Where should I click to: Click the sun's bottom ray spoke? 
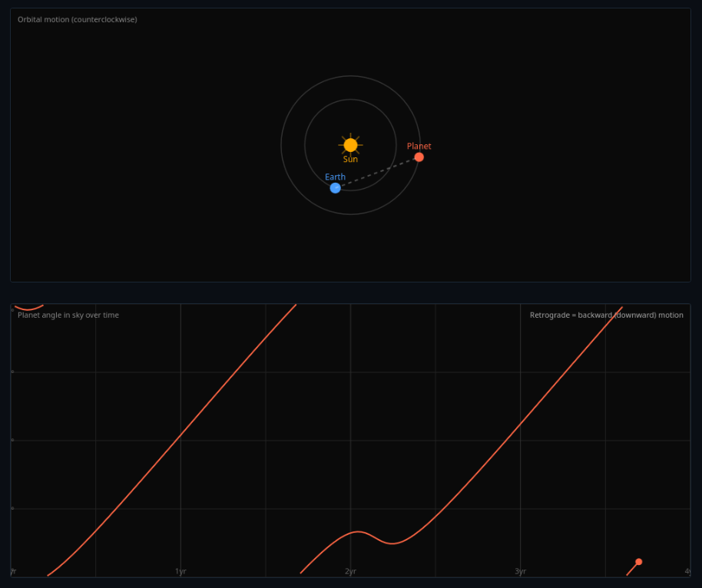(x=351, y=154)
